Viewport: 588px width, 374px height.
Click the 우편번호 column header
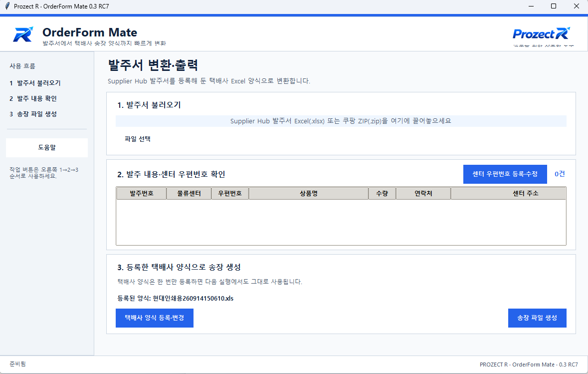[x=230, y=193]
